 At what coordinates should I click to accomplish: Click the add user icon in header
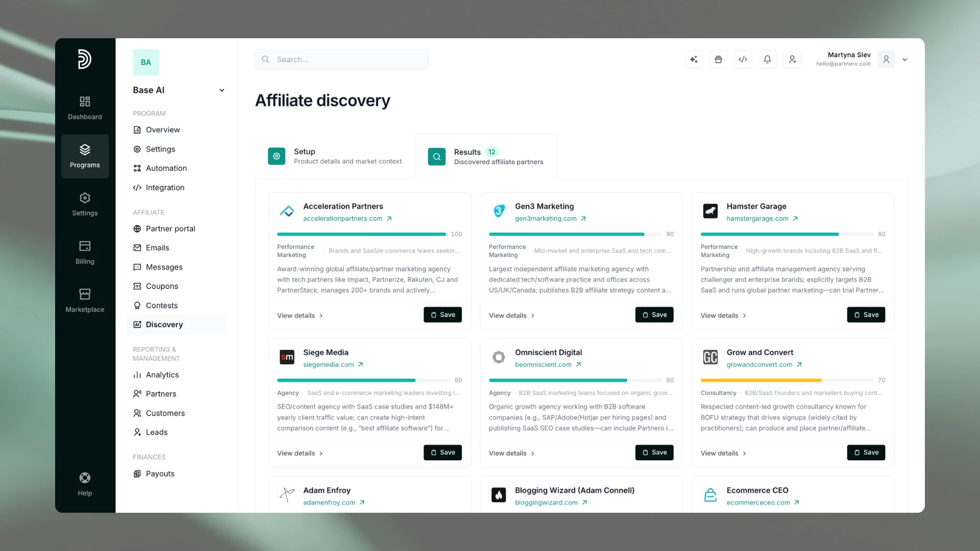click(792, 60)
